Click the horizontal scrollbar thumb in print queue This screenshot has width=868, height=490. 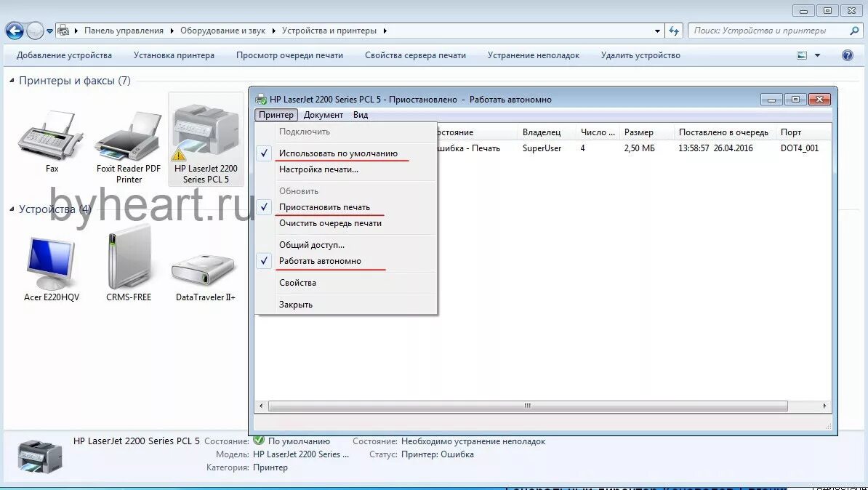tap(528, 406)
